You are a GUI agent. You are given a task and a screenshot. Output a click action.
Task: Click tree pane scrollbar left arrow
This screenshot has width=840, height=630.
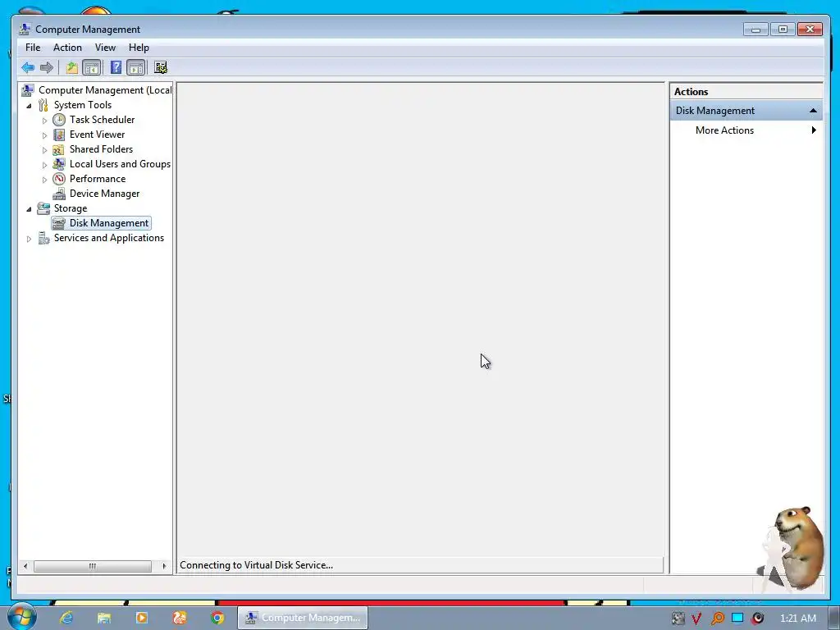(x=25, y=566)
